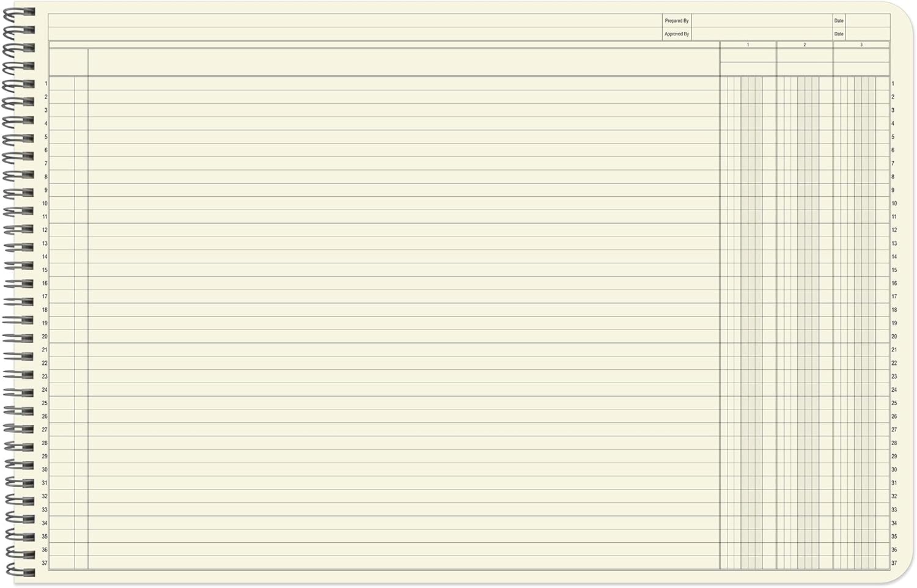Image resolution: width=917 pixels, height=588 pixels.
Task: Click the large description column header cell
Action: point(403,62)
